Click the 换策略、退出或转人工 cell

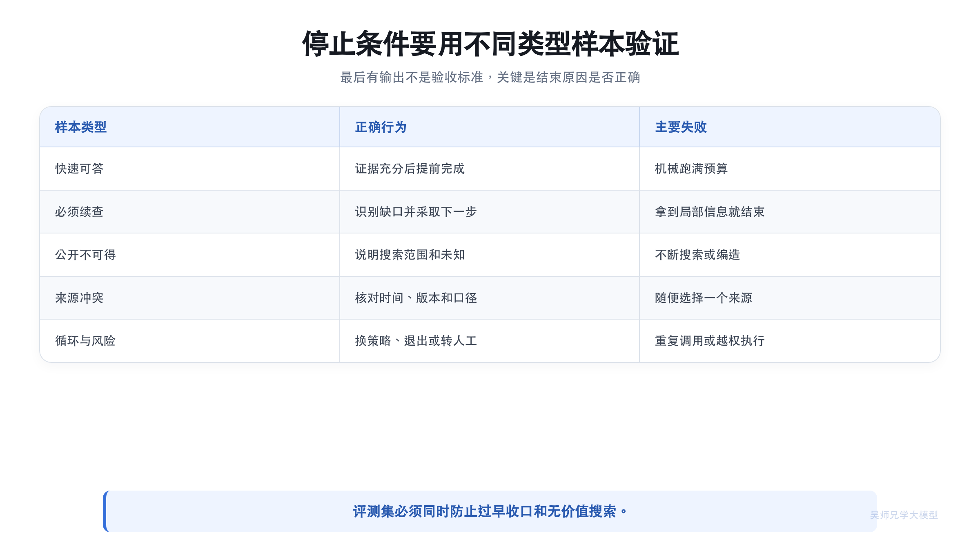tap(489, 341)
